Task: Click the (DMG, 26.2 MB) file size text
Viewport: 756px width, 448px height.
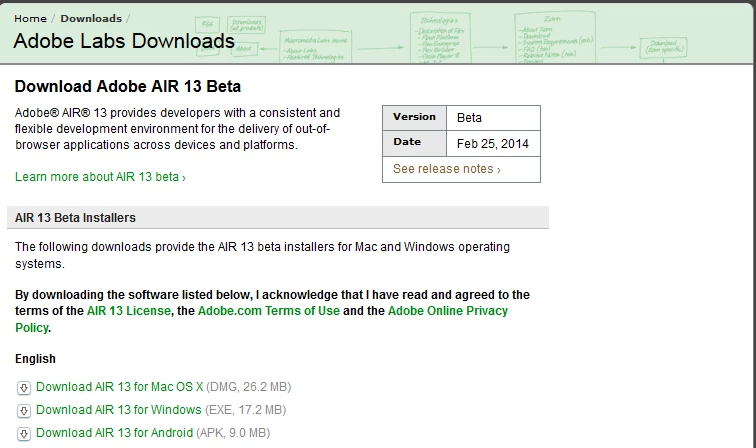Action: (x=249, y=387)
